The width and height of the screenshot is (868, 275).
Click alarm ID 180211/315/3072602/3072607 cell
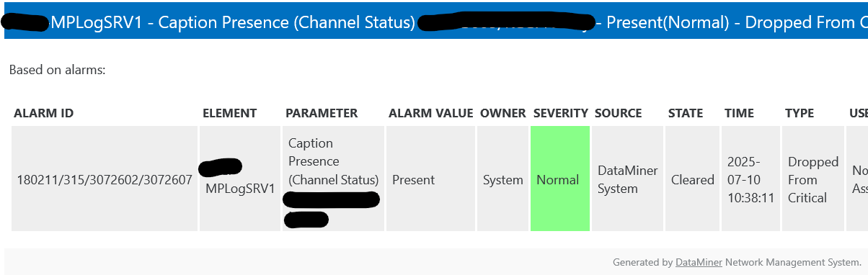[x=105, y=179]
